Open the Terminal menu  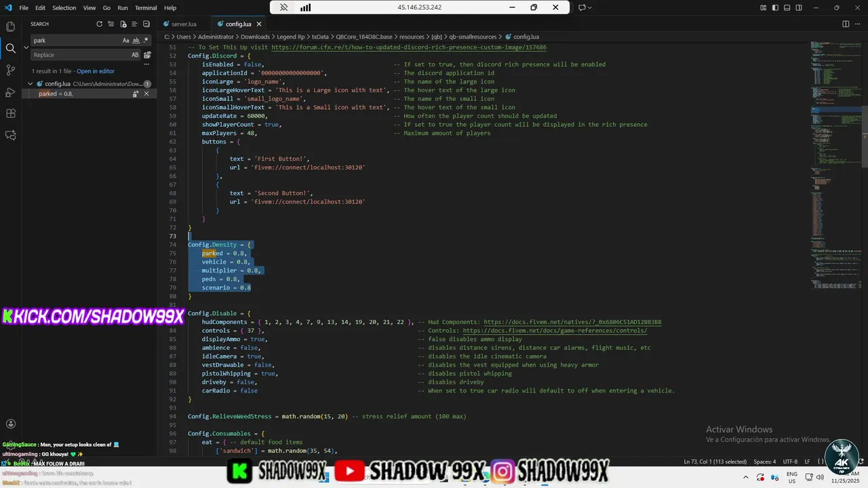pyautogui.click(x=146, y=7)
